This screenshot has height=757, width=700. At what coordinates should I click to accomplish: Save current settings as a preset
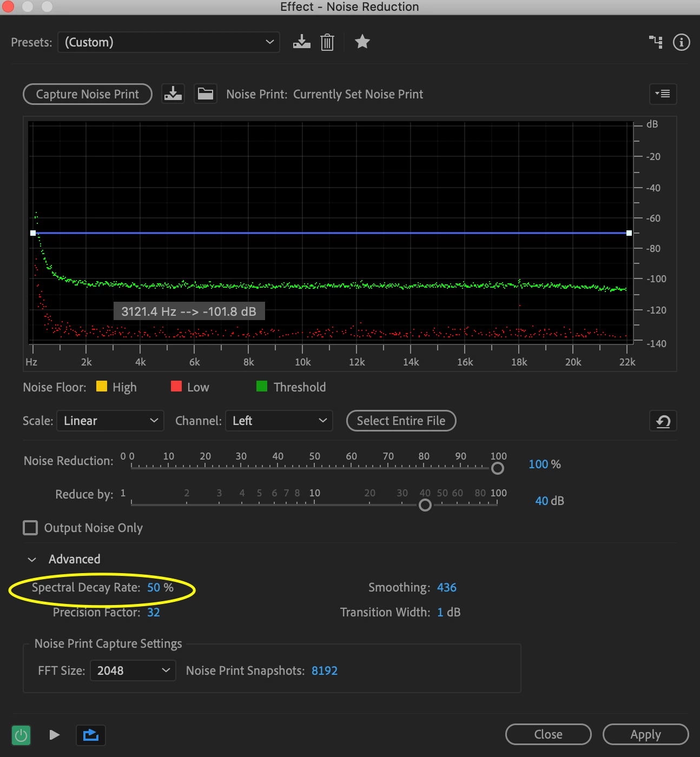pyautogui.click(x=301, y=42)
